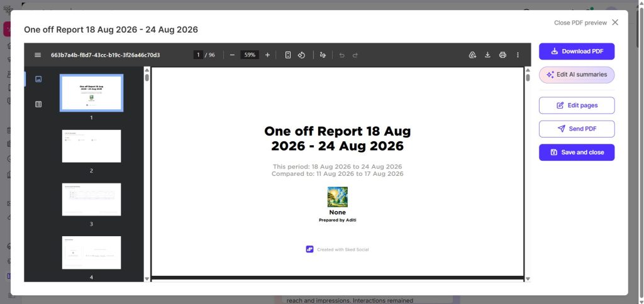Click 'Prepared by Aditi' text
This screenshot has height=304, width=644.
pyautogui.click(x=338, y=220)
